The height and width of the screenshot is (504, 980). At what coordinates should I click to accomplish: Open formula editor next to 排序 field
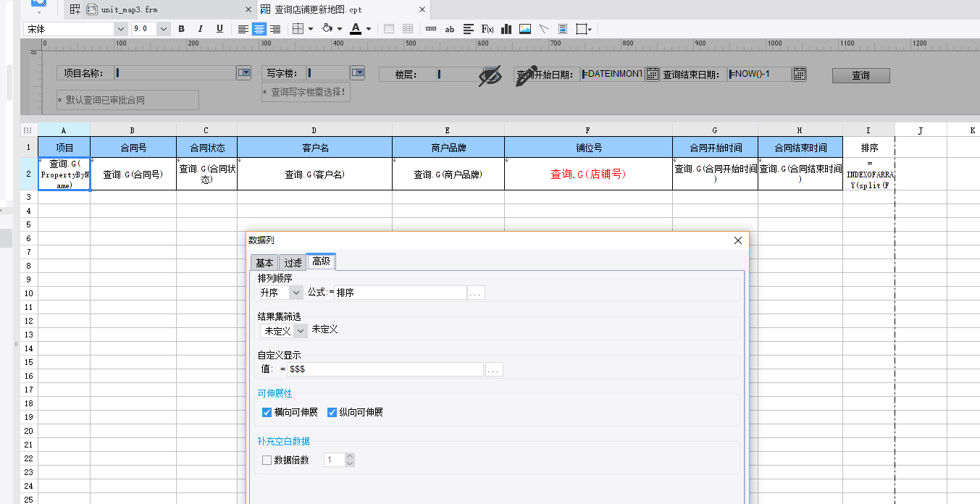click(476, 293)
